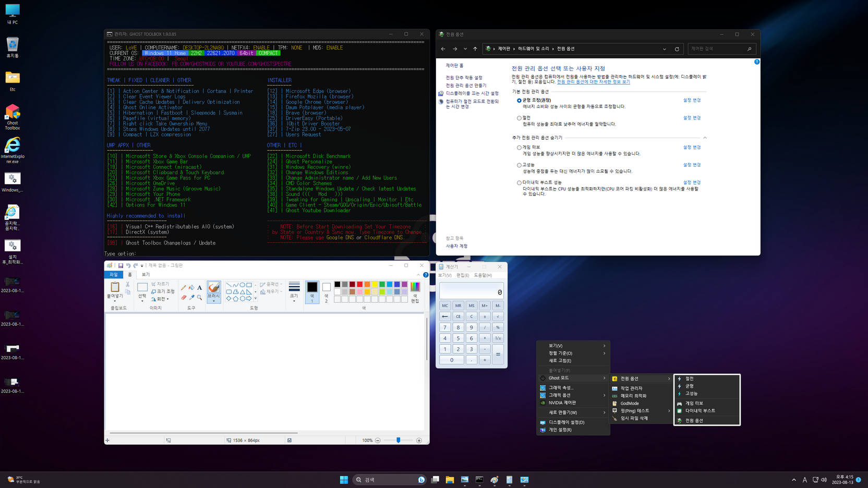Switch to the 보기 view tab in Paint
This screenshot has width=868, height=488.
coord(146,275)
